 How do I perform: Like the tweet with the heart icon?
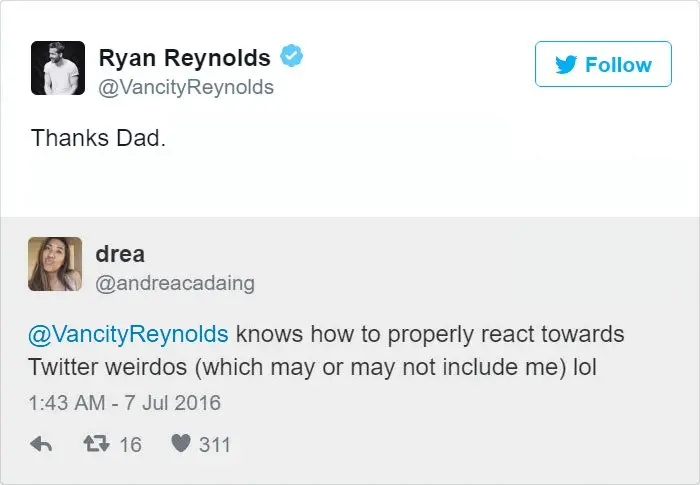coord(181,443)
